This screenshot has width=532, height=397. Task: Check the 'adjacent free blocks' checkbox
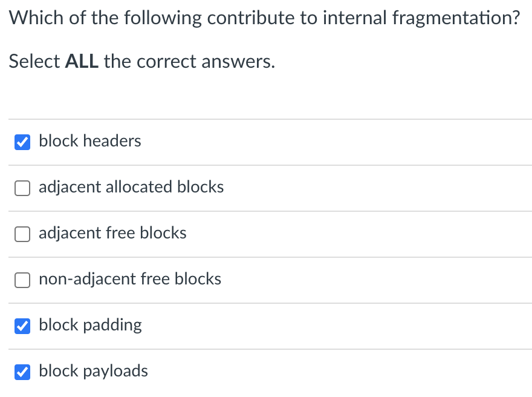click(22, 234)
